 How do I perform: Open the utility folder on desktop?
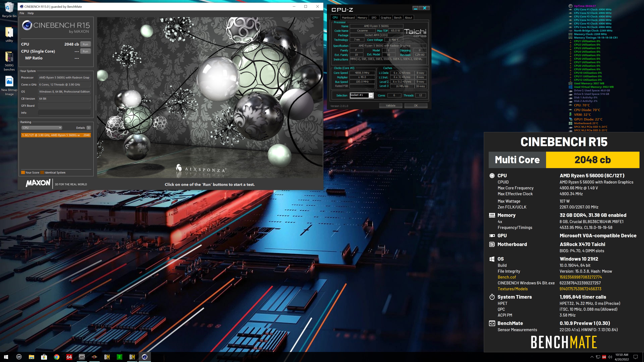(x=9, y=35)
